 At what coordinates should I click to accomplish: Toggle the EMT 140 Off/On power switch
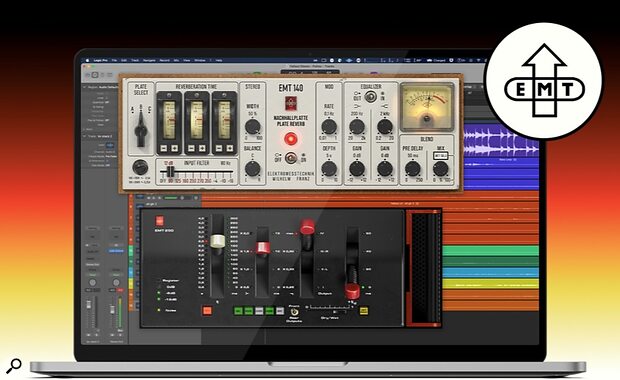point(291,158)
